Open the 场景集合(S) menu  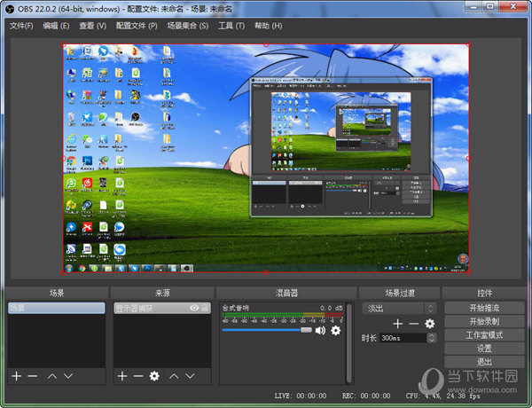[188, 26]
